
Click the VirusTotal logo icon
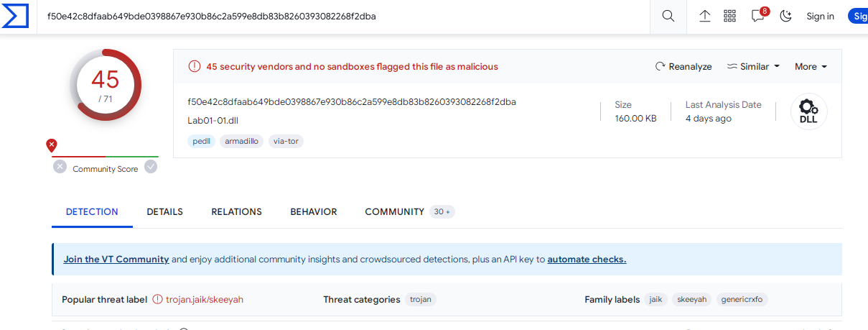[16, 16]
